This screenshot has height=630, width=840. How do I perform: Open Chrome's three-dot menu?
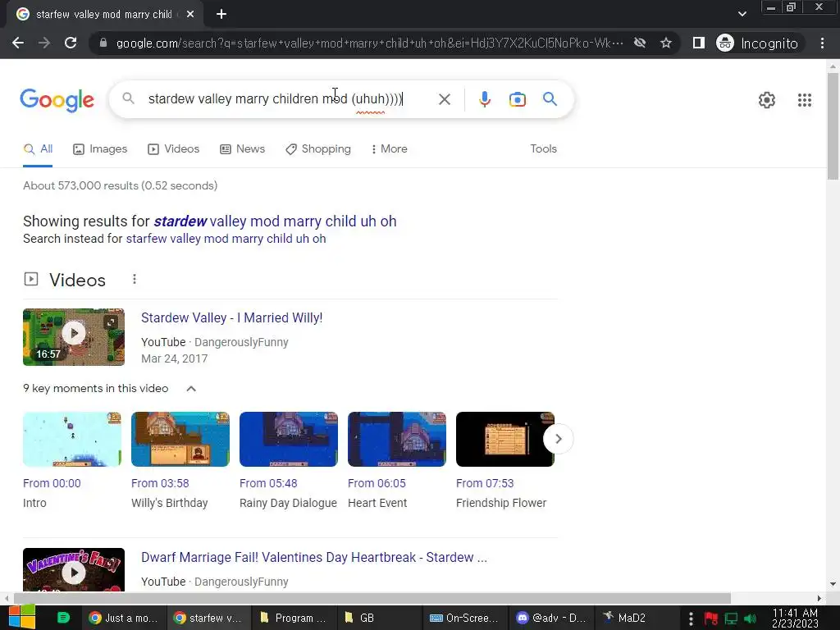(822, 43)
